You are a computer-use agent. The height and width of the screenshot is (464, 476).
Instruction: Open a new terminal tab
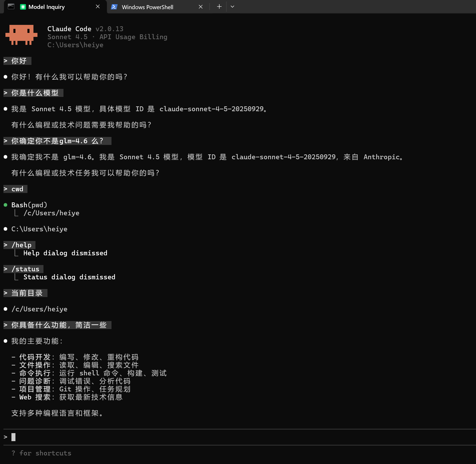tap(219, 7)
